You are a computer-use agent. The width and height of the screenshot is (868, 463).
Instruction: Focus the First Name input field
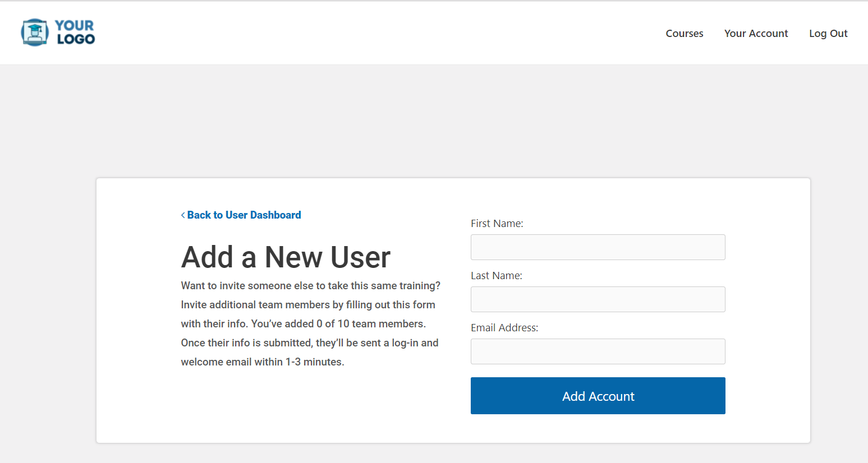pos(598,247)
